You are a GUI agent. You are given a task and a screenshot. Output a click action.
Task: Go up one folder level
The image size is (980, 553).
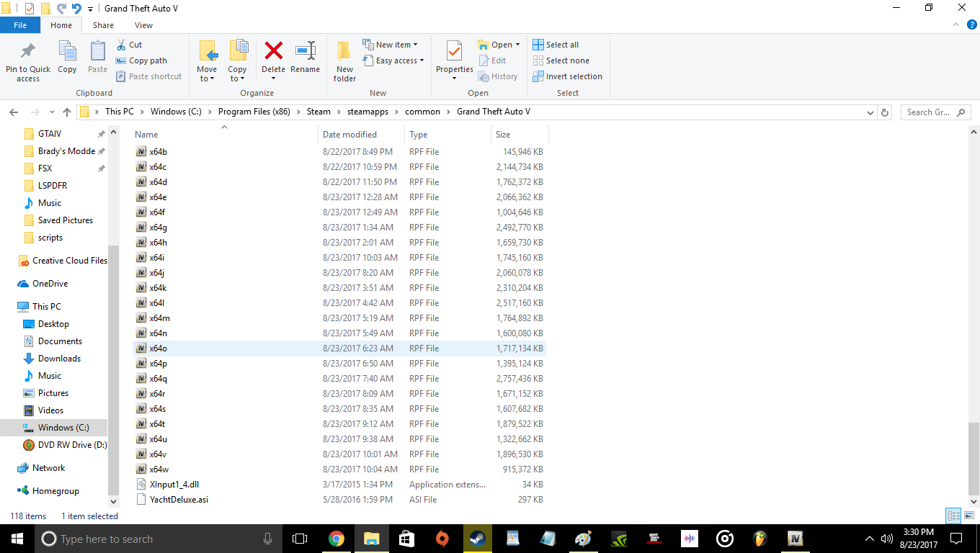67,112
